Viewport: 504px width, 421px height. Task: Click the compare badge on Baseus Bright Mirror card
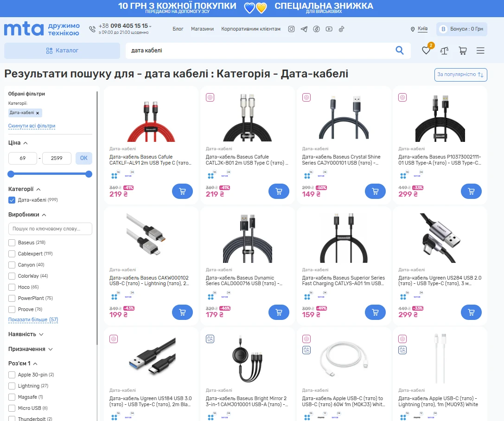pos(210,339)
